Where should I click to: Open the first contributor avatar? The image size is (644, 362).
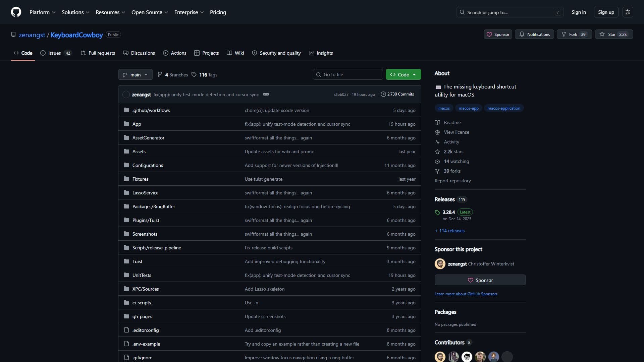pyautogui.click(x=440, y=357)
